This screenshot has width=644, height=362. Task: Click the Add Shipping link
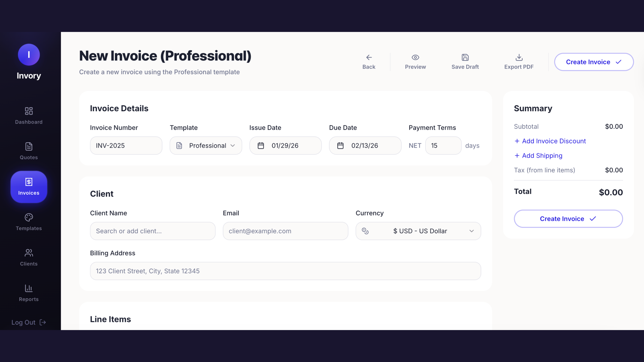pos(538,156)
